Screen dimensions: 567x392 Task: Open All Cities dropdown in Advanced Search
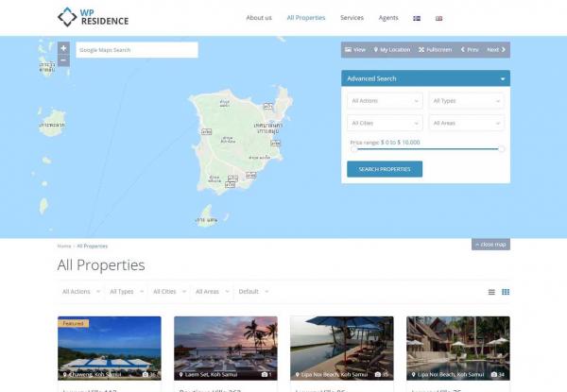385,123
